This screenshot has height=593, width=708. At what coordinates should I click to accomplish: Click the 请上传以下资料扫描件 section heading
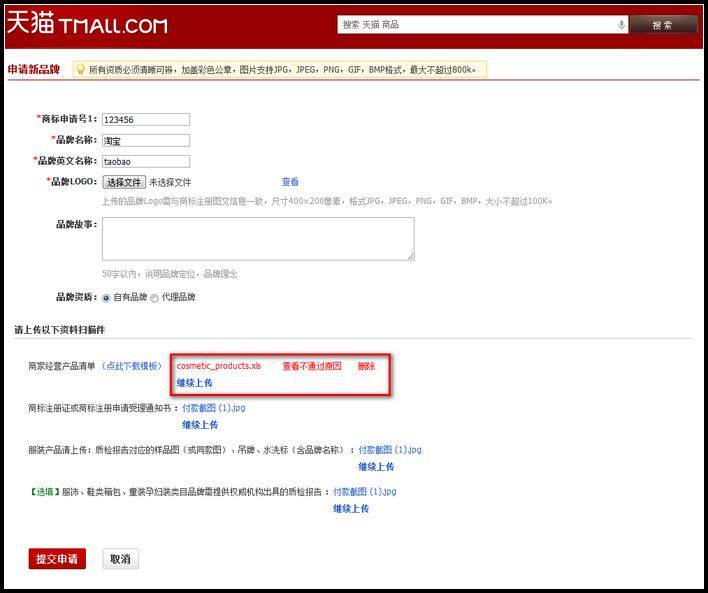coord(60,330)
